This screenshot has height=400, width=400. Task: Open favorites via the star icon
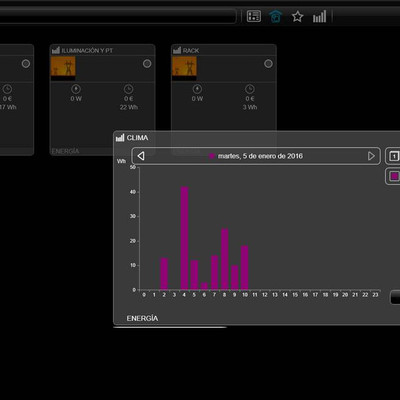click(x=297, y=16)
